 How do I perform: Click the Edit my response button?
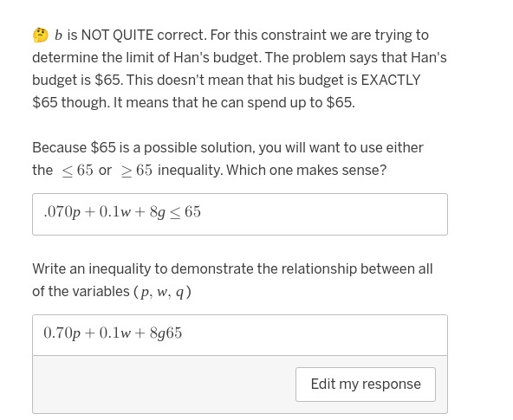point(366,384)
